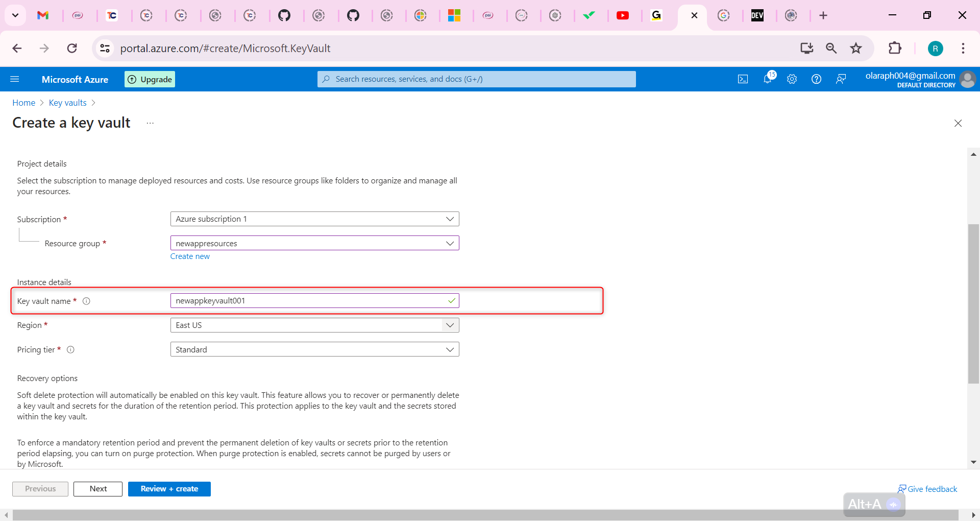Open the Azure portal hamburger menu
The image size is (980, 521).
[15, 79]
